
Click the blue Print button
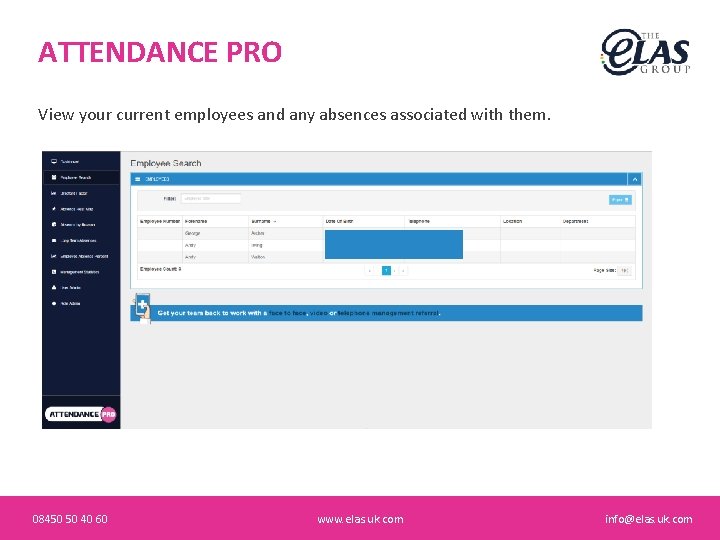tap(620, 200)
